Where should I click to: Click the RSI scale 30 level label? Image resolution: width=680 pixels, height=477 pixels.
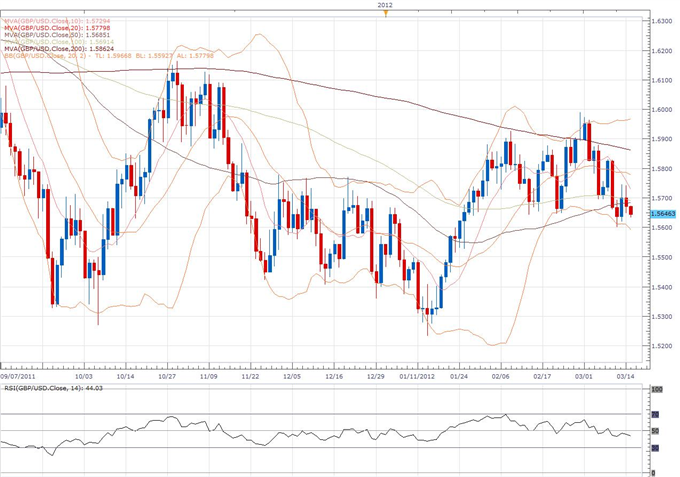(655, 448)
